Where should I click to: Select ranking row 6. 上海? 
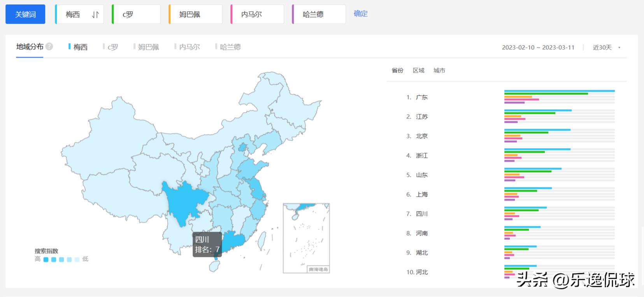coord(510,194)
